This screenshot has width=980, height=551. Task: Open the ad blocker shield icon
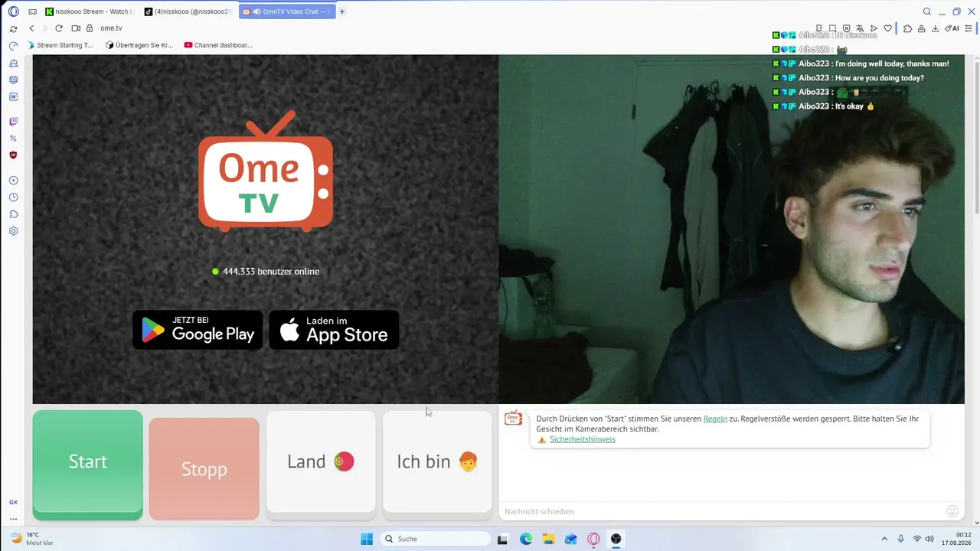(x=846, y=28)
